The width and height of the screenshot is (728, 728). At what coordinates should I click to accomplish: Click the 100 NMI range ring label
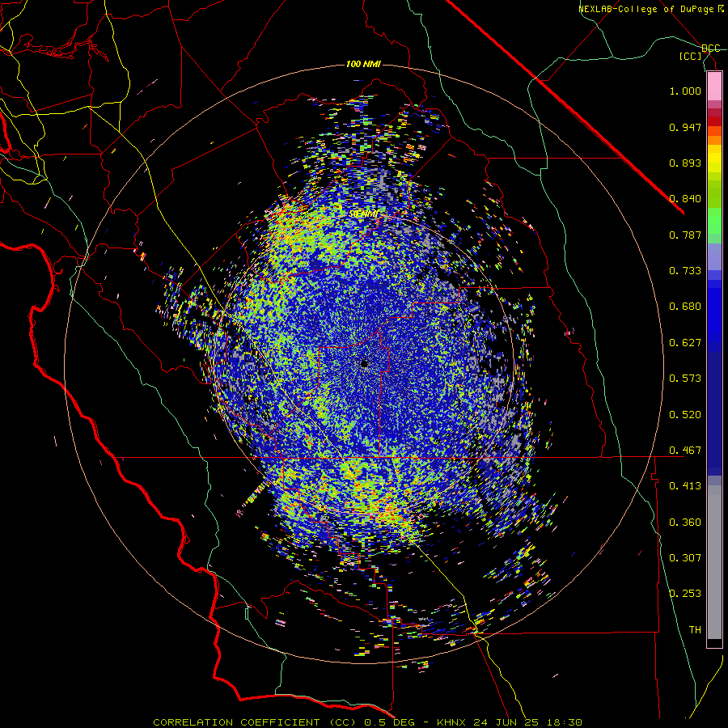coord(363,64)
